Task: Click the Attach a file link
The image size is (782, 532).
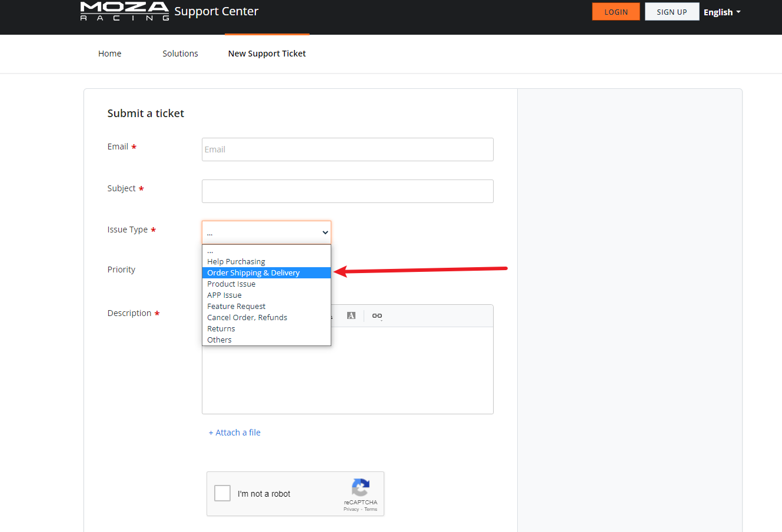Action: (234, 433)
